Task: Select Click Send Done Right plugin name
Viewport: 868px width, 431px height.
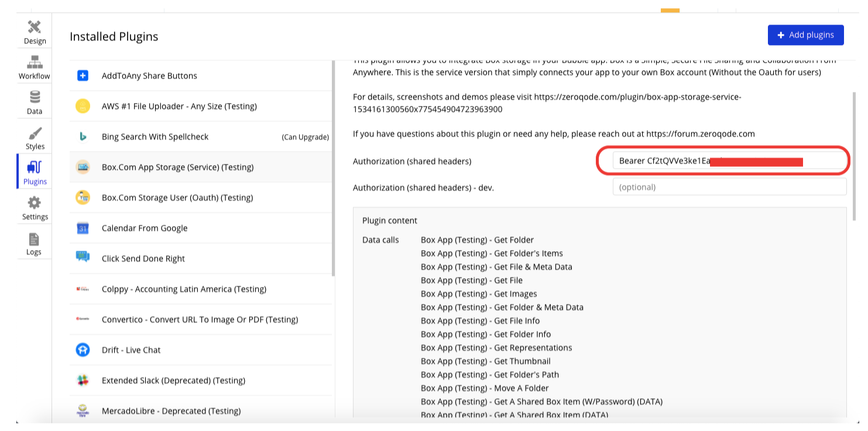Action: 143,258
